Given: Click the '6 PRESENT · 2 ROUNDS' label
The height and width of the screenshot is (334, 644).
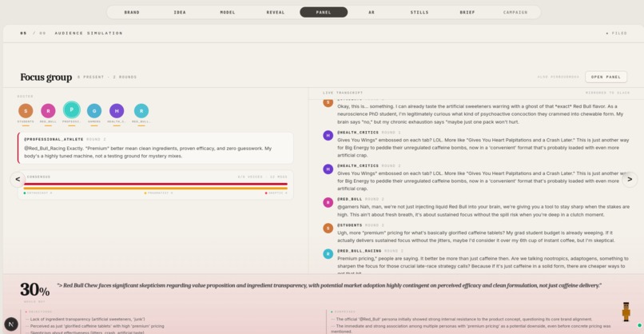Looking at the screenshot, I should pos(107,78).
